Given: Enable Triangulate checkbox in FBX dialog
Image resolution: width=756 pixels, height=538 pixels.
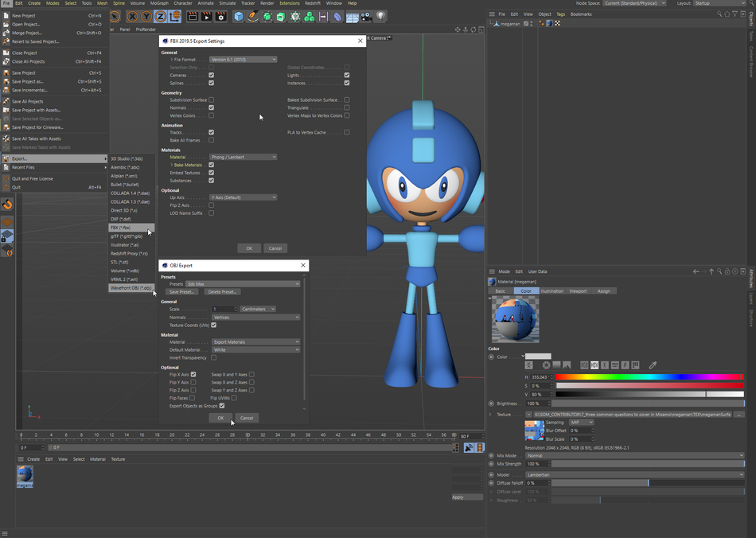Looking at the screenshot, I should click(347, 107).
